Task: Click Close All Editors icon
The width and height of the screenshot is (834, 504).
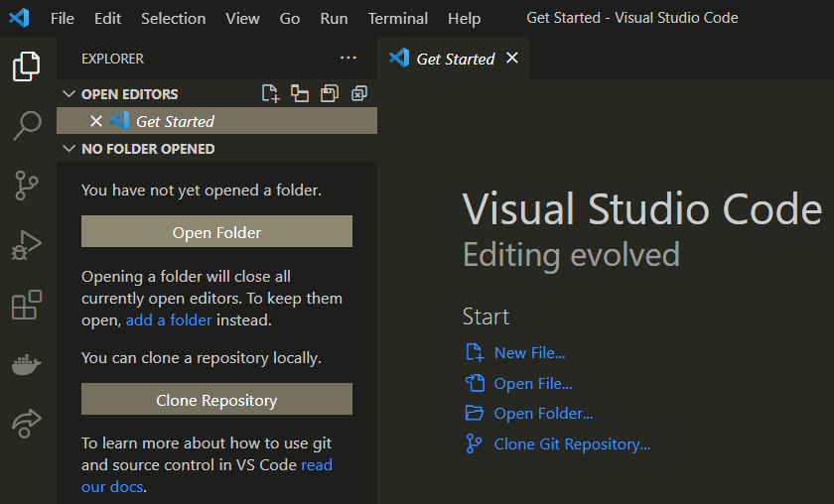Action: 359,93
